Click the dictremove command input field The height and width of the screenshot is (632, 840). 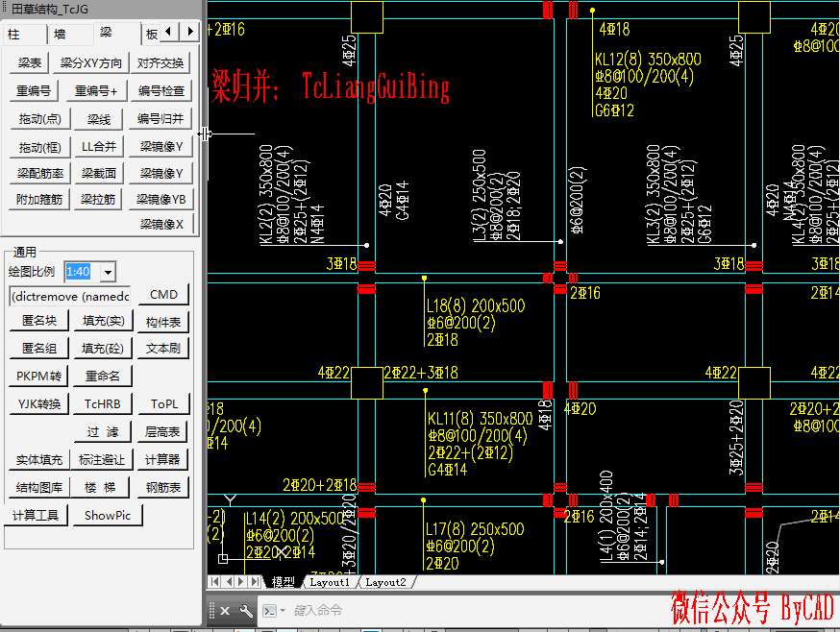click(69, 297)
